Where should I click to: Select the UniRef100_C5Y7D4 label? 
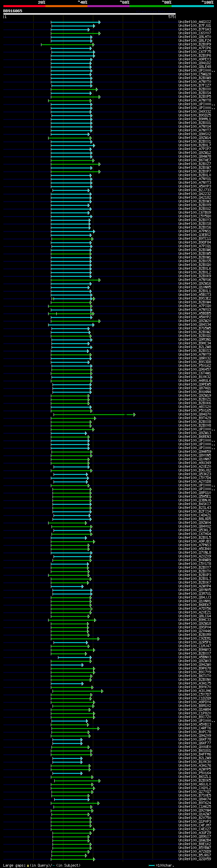(195, 478)
